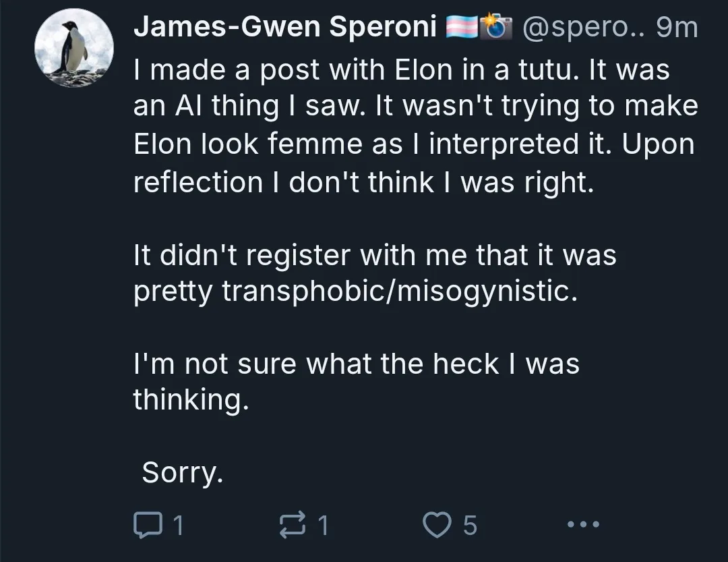Click the reply count number 1
This screenshot has height=562, width=728.
click(178, 526)
